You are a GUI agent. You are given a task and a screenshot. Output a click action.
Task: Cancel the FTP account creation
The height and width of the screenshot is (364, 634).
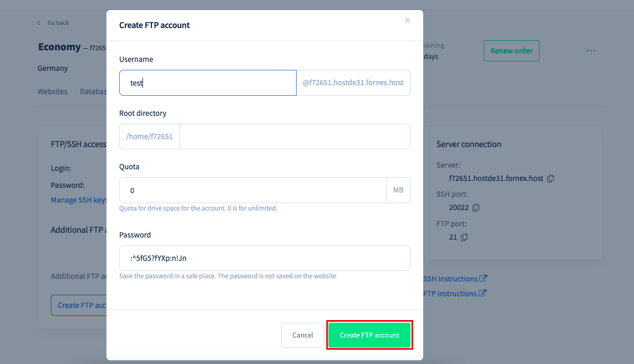tap(302, 335)
